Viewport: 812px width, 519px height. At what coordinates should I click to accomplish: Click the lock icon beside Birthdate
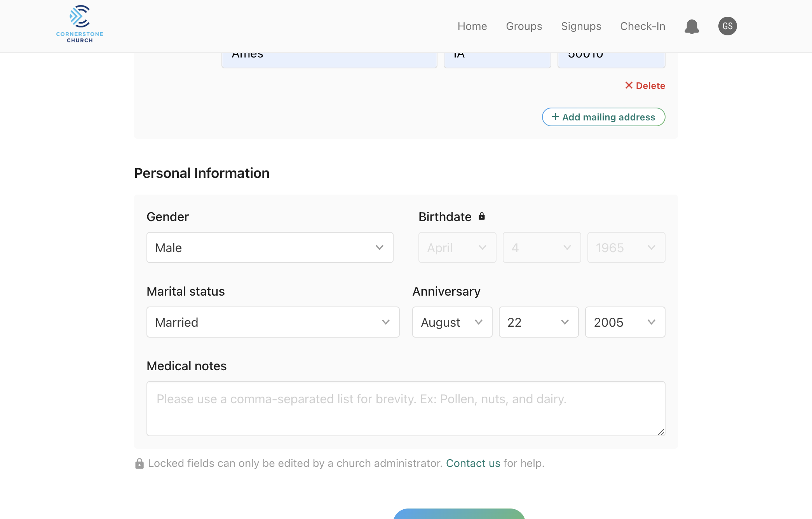[x=482, y=216]
